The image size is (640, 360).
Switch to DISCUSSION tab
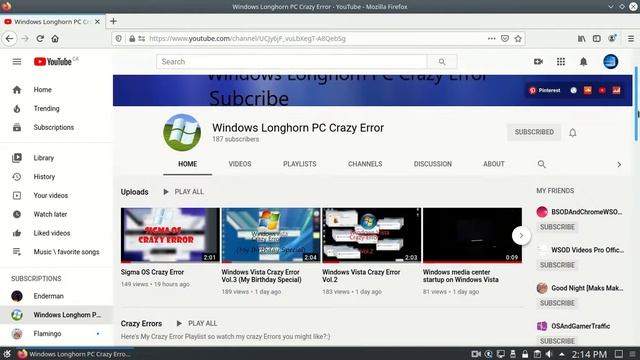(x=433, y=164)
